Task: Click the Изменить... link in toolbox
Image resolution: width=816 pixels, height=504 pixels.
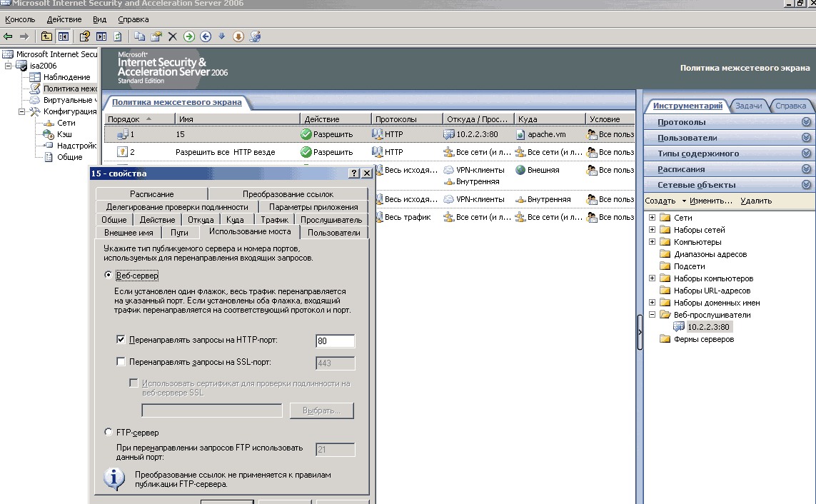Action: point(710,201)
